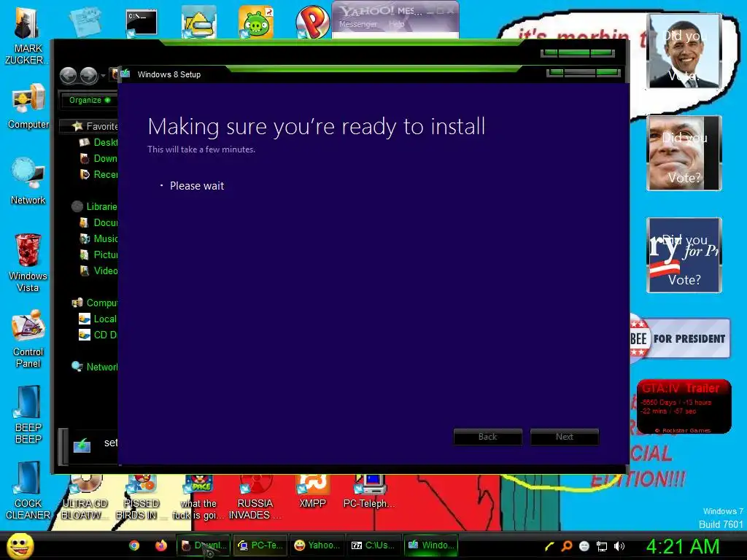Open the Computer desktop icon
Viewport: 747px width, 560px height.
click(x=28, y=106)
